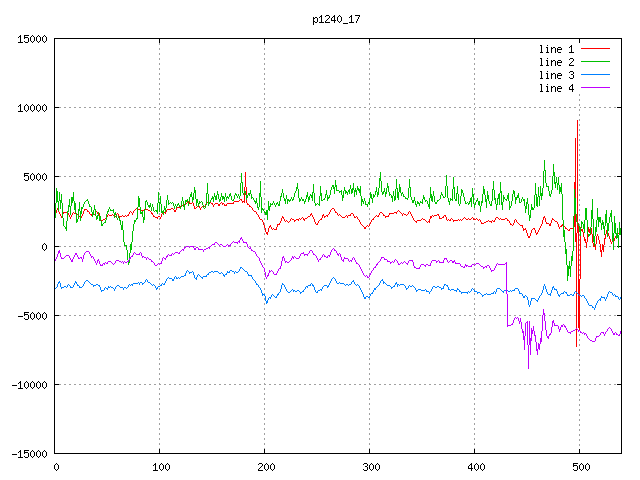This screenshot has height=480, width=640.
Task: Select the 'line 2' legend label
Action: [557, 62]
